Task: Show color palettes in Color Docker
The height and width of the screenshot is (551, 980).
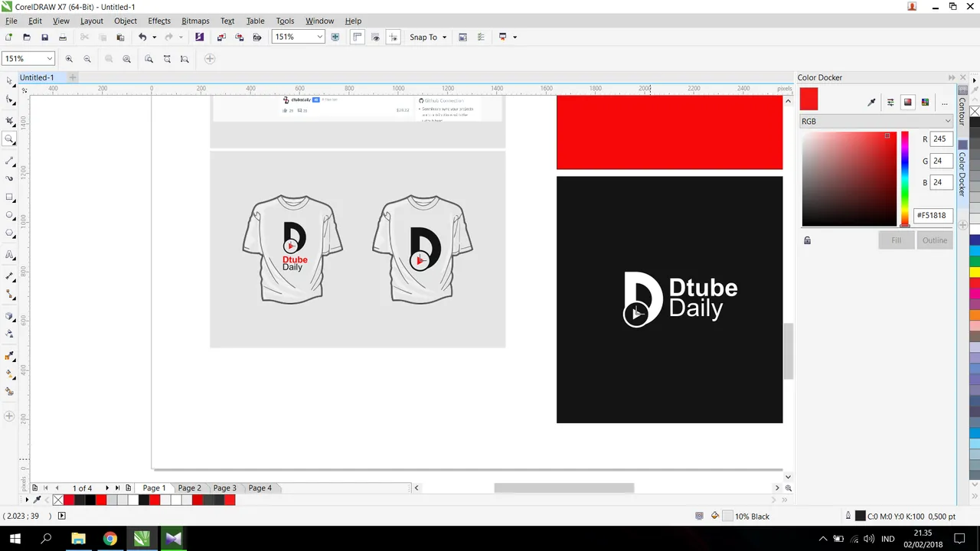Action: 926,102
